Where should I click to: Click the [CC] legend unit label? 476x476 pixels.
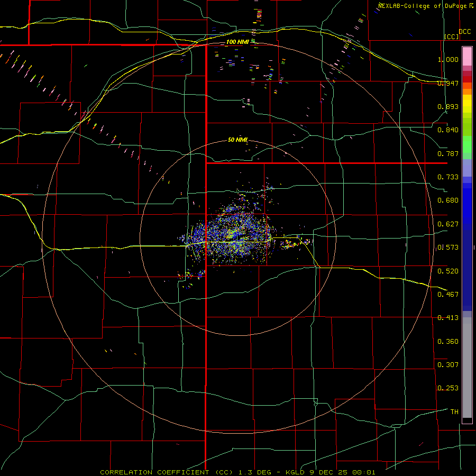pyautogui.click(x=452, y=36)
